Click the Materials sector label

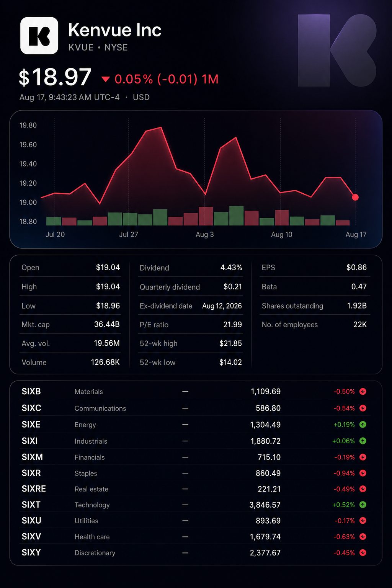click(89, 392)
